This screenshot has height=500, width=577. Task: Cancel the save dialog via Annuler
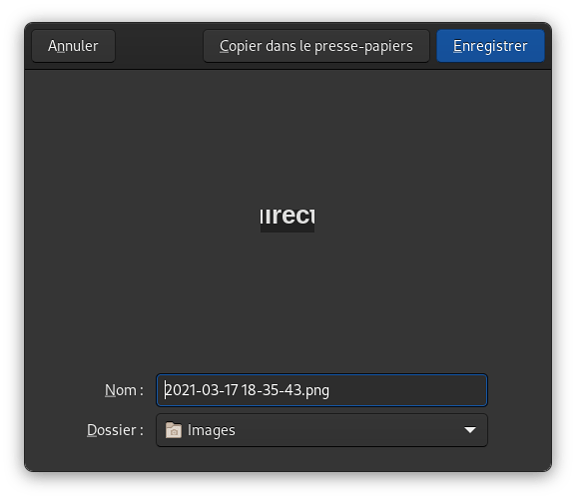73,46
